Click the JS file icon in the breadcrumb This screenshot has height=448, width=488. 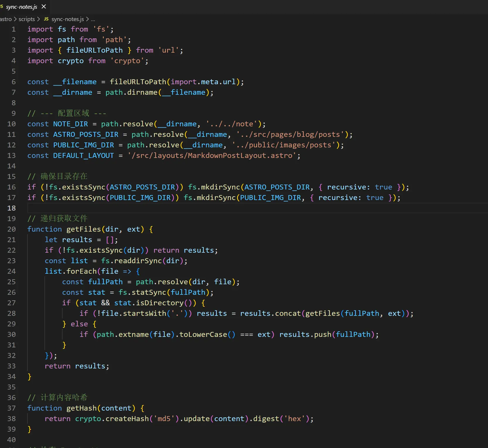46,19
